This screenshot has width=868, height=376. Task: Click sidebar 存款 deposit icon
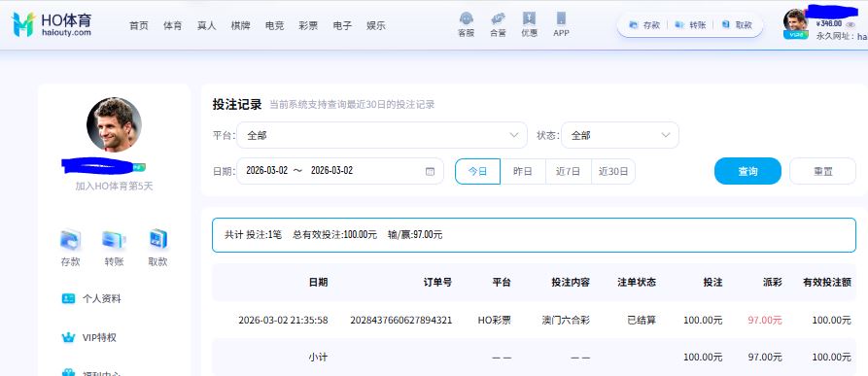70,240
